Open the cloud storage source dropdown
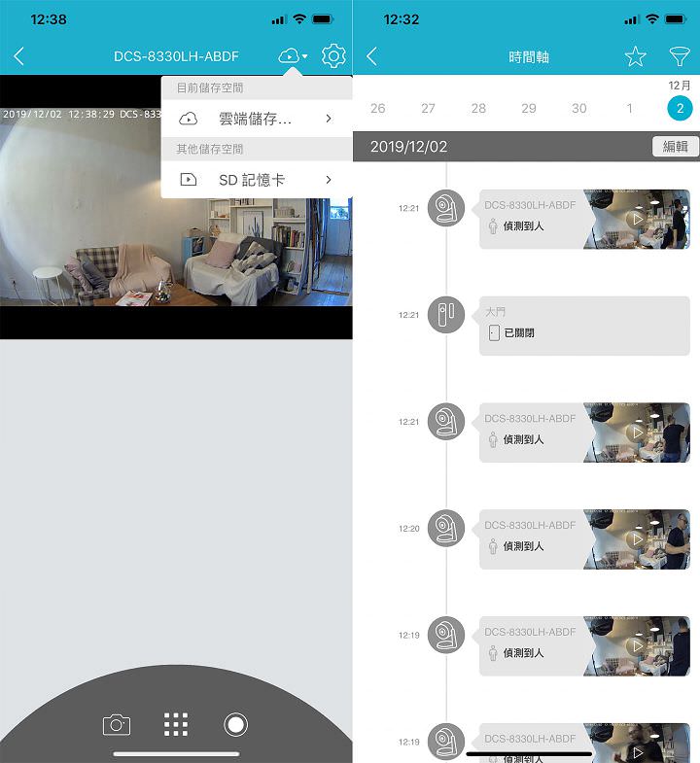Viewport: 700px width, 763px height. pos(293,56)
